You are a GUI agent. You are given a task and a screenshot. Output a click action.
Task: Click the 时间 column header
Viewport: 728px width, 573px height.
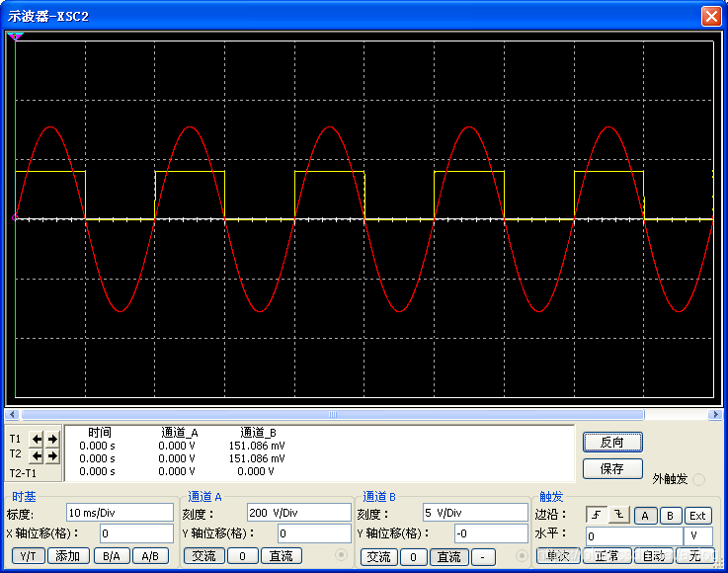pyautogui.click(x=100, y=433)
